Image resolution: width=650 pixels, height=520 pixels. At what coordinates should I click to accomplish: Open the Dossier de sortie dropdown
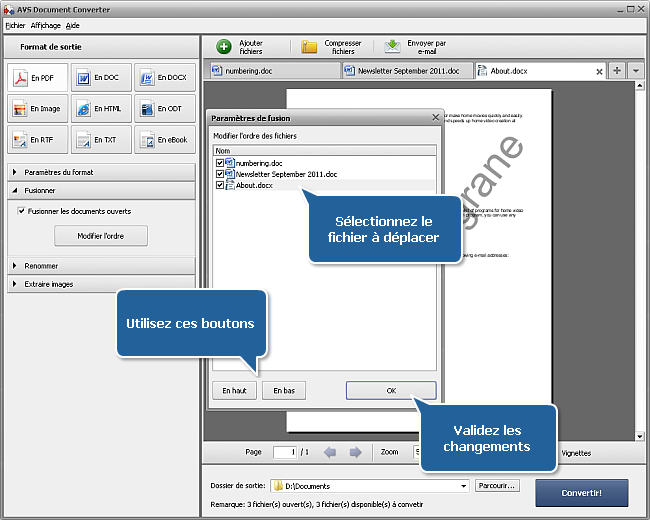tap(463, 486)
